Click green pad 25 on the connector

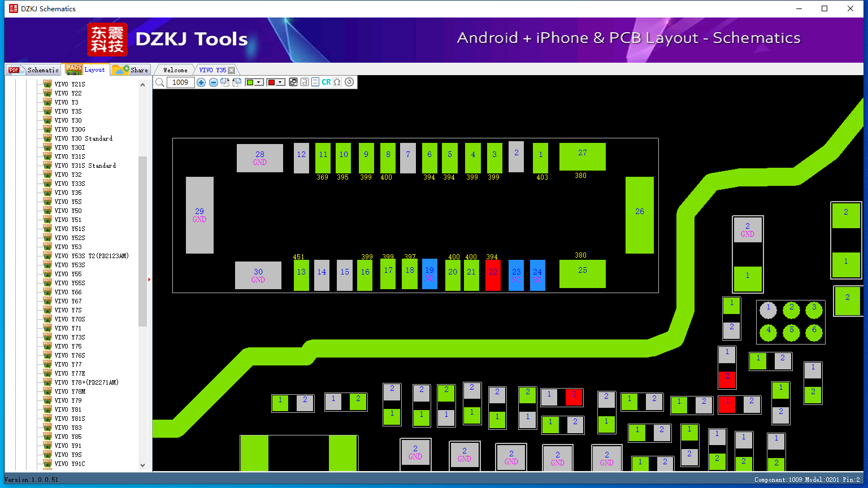click(583, 274)
